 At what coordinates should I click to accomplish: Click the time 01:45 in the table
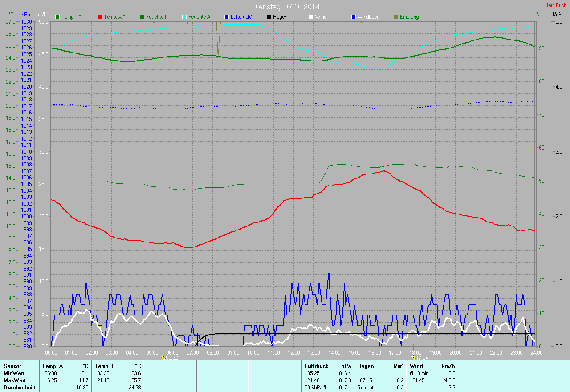click(419, 380)
